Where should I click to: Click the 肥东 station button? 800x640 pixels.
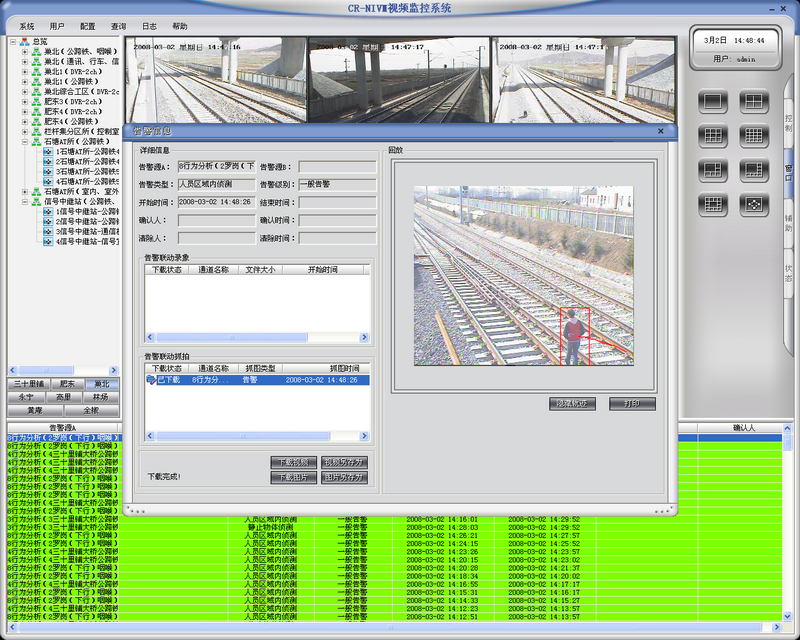[67, 384]
